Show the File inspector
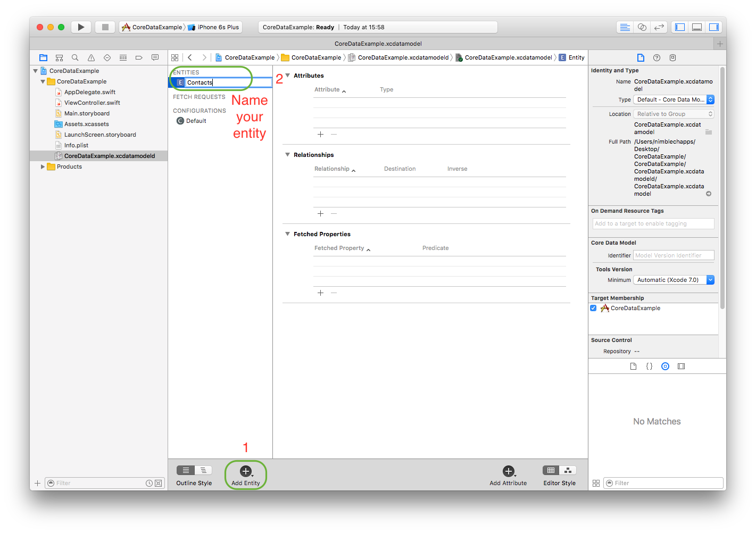 click(641, 57)
